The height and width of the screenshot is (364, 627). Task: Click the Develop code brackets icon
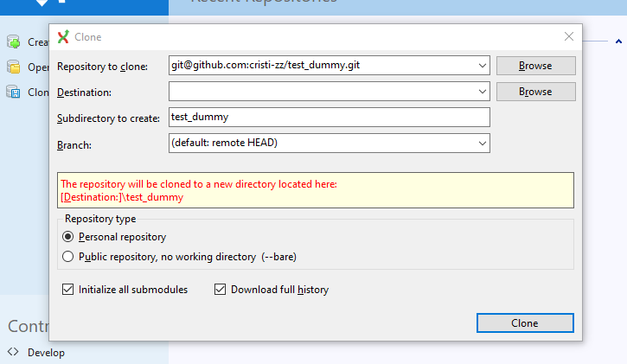tap(12, 352)
